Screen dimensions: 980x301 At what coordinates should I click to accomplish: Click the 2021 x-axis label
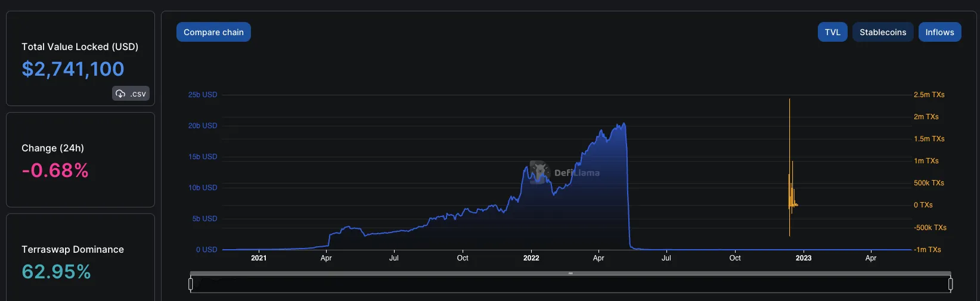coord(259,258)
